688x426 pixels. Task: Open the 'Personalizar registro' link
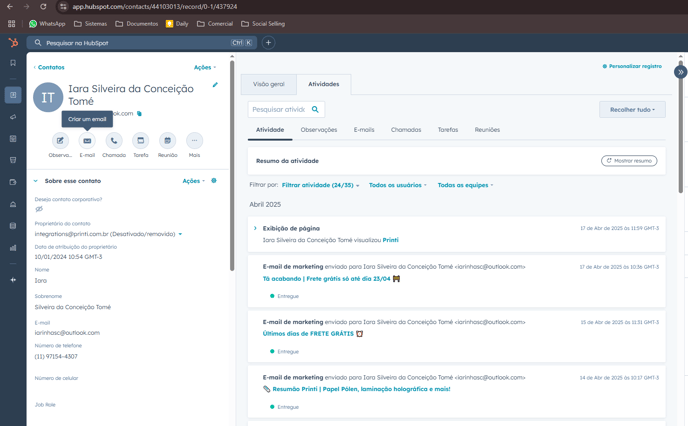click(x=632, y=66)
